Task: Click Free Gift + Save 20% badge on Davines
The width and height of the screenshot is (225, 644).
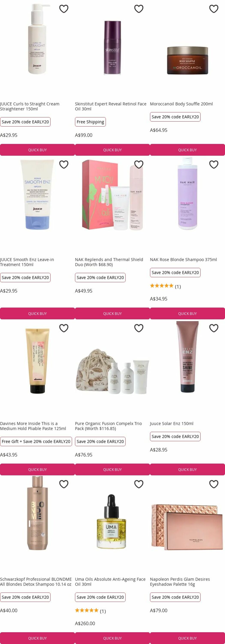Action: (x=36, y=442)
